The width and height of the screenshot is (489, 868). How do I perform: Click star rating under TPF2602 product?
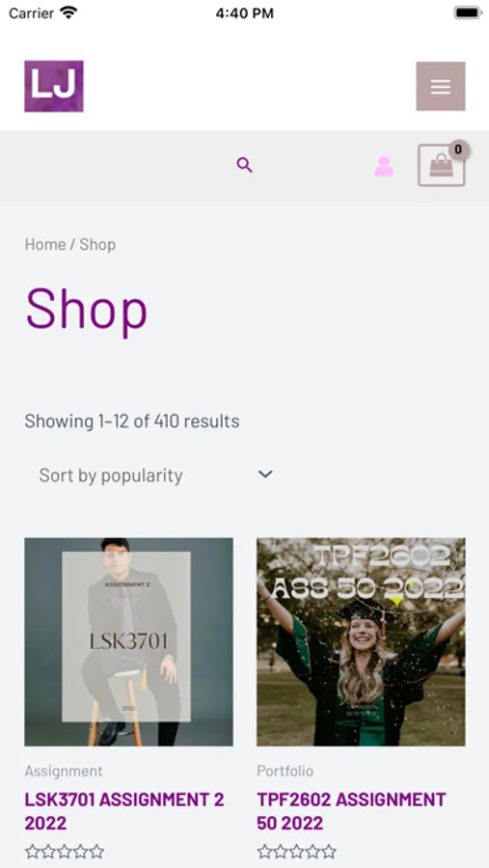(297, 852)
